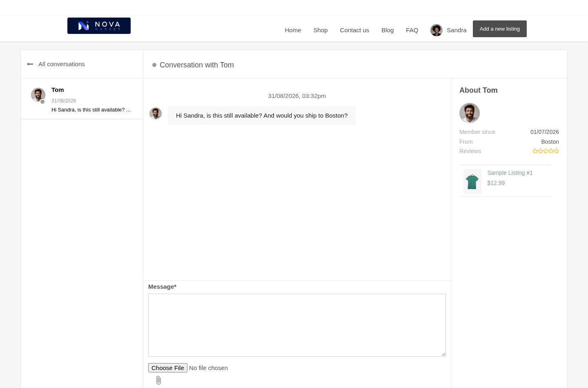Click Tom's avatar in the conversation list

[38, 95]
